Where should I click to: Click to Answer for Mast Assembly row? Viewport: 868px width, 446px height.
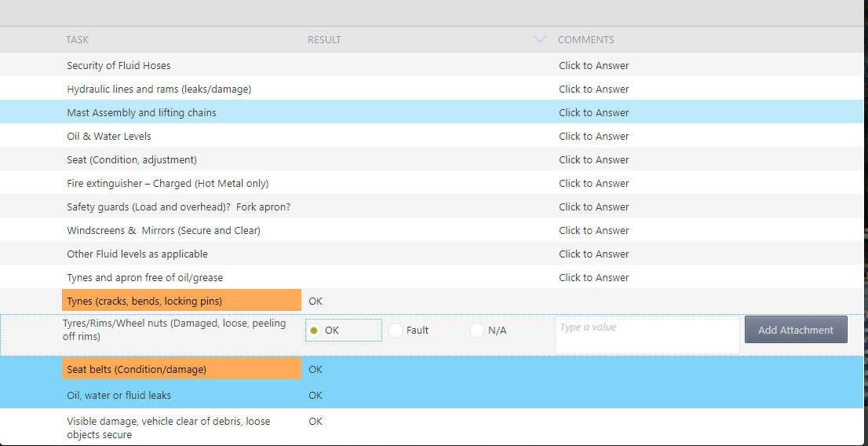tap(594, 112)
